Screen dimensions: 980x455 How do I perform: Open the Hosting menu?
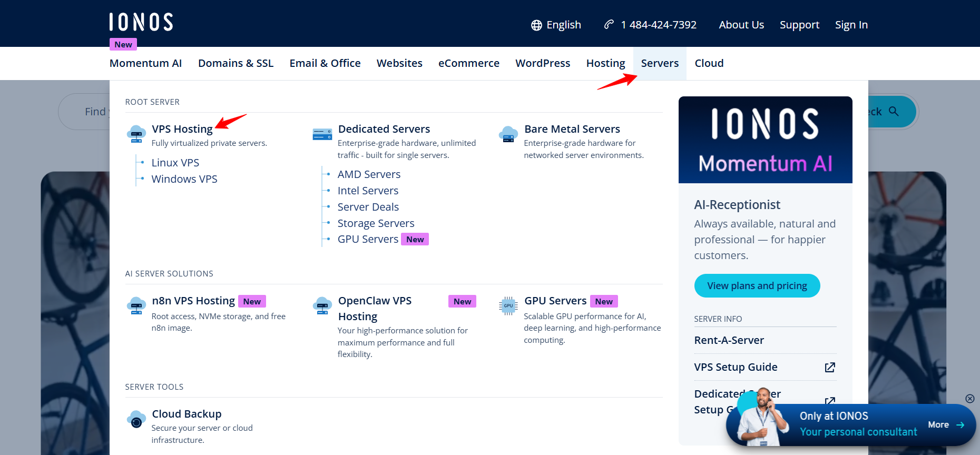[x=605, y=63]
